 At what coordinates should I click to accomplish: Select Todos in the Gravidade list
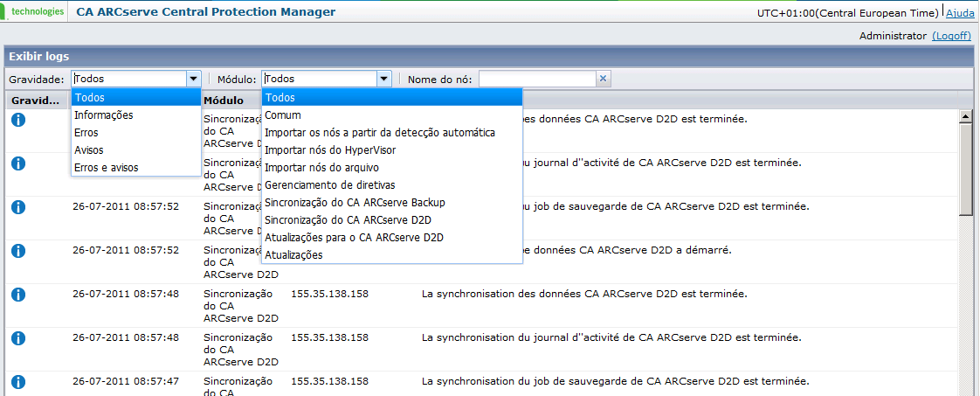[x=136, y=98]
